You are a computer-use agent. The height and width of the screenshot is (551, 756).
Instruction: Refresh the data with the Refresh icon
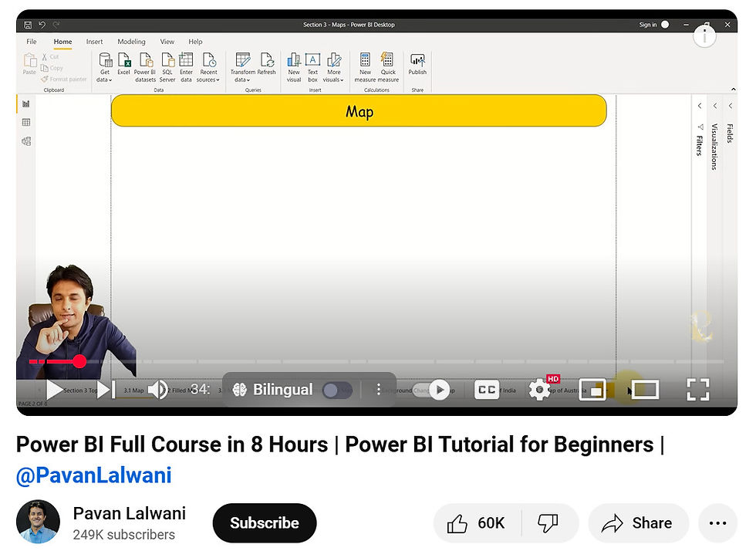tap(267, 60)
